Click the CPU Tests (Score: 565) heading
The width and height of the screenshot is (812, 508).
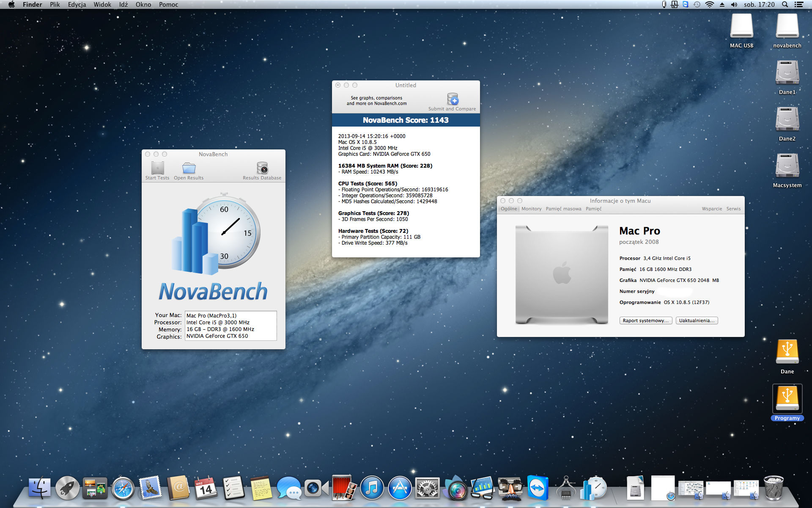tap(368, 184)
